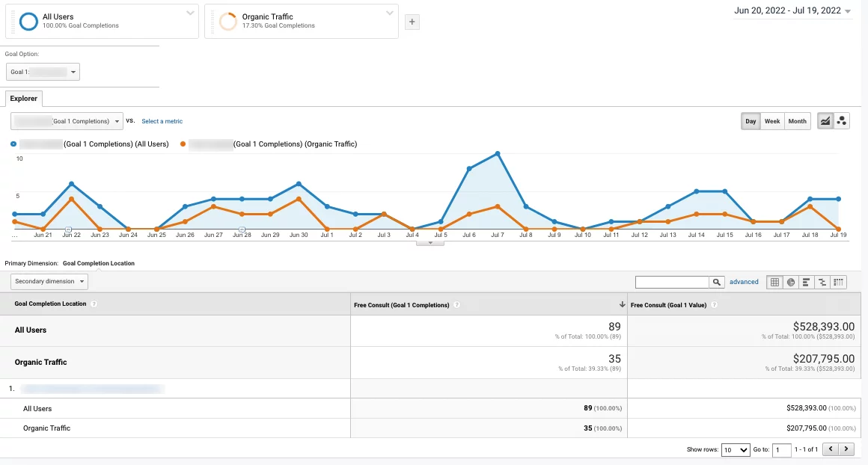Select the Comparison view icon
The height and width of the screenshot is (465, 868).
(822, 282)
